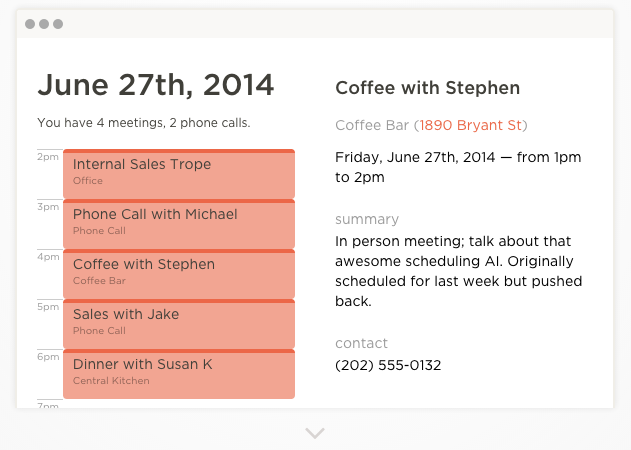631x450 pixels.
Task: Open the 1890 Bryant St address link
Action: pyautogui.click(x=470, y=125)
